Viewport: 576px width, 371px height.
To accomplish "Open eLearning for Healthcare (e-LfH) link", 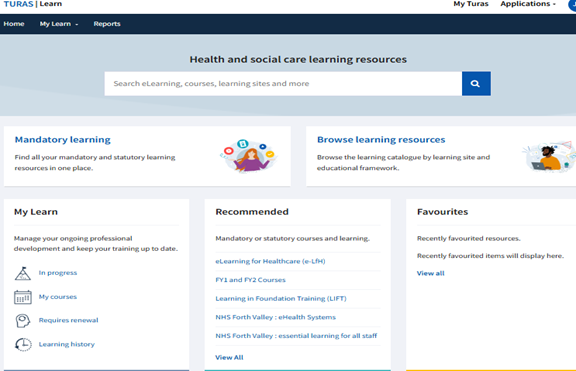I will coord(270,262).
